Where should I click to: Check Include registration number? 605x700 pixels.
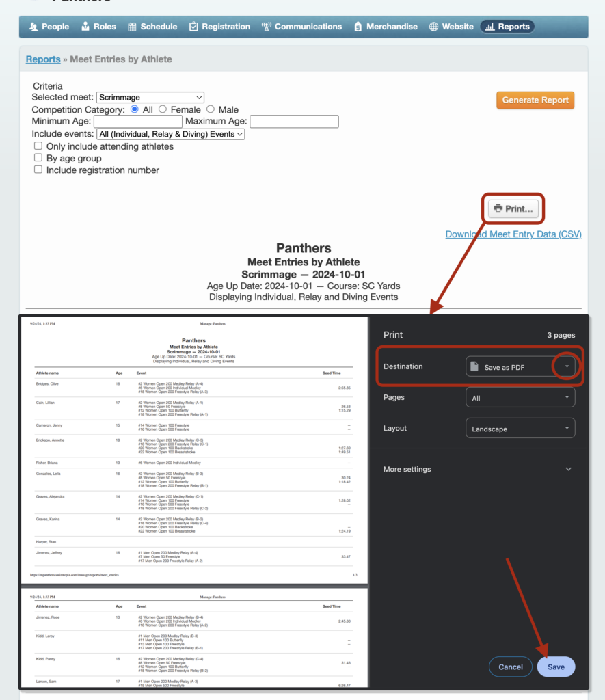[38, 170]
